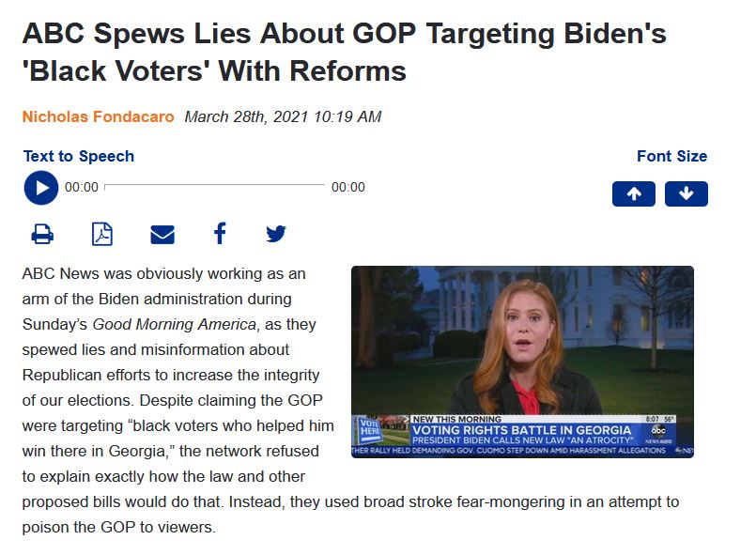Screen dimensions: 756x555
Task: Click the article headline about ABC
Action: (x=344, y=52)
